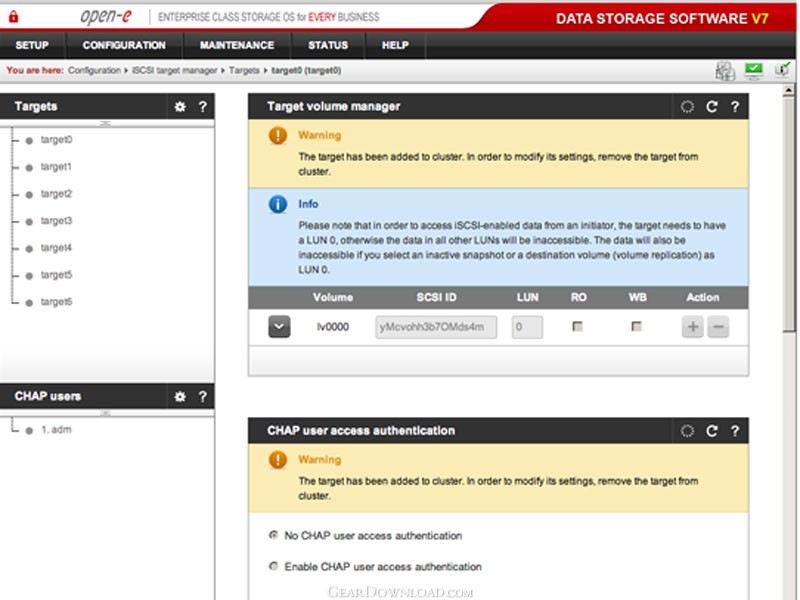The width and height of the screenshot is (800, 600).
Task: Go to iSCSI target manager breadcrumb
Action: [x=174, y=70]
